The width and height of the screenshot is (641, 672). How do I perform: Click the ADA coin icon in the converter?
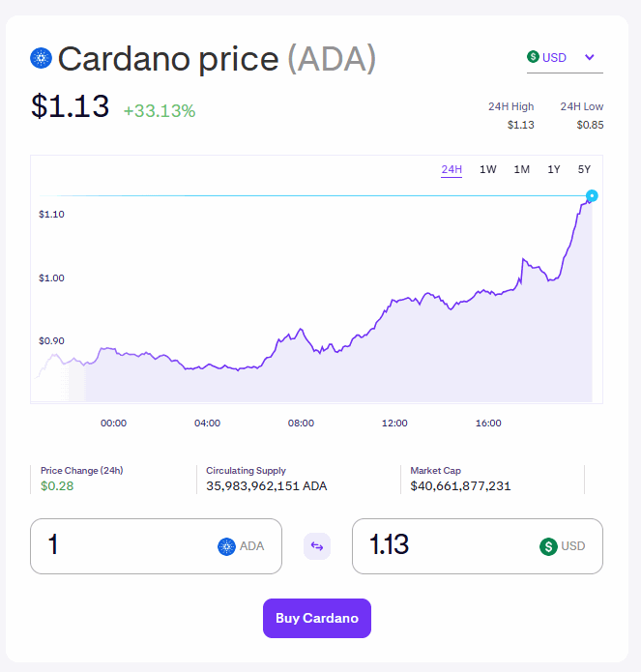tap(227, 546)
